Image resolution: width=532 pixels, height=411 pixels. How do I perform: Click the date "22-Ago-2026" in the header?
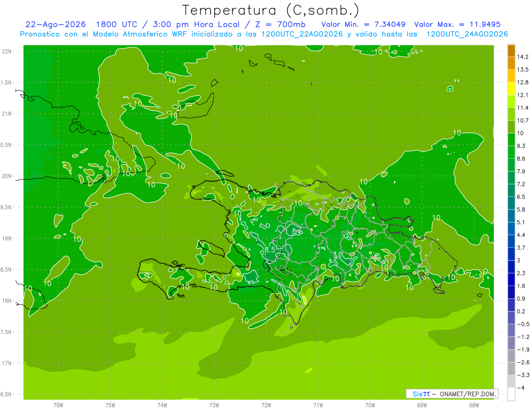pyautogui.click(x=55, y=24)
